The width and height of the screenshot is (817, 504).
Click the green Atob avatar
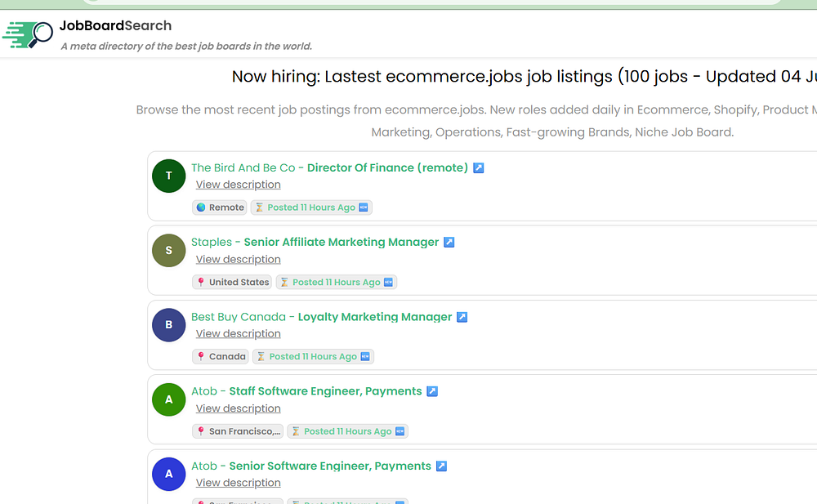point(169,399)
